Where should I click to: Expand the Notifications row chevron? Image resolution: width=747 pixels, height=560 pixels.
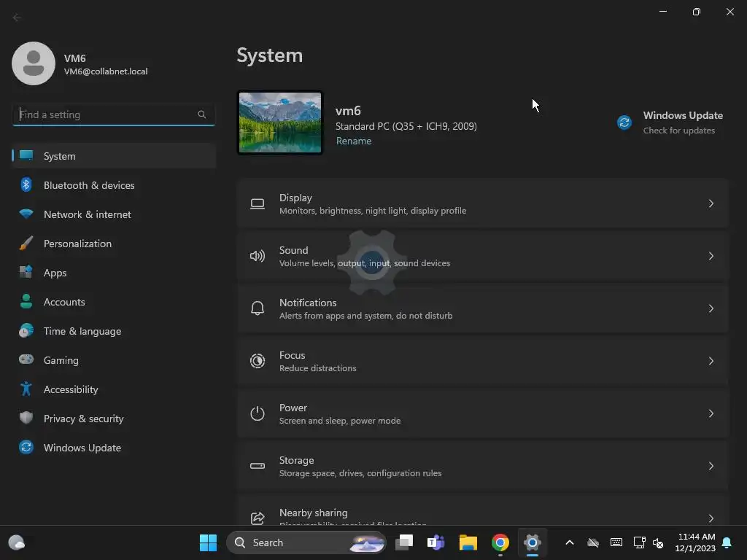tap(711, 308)
